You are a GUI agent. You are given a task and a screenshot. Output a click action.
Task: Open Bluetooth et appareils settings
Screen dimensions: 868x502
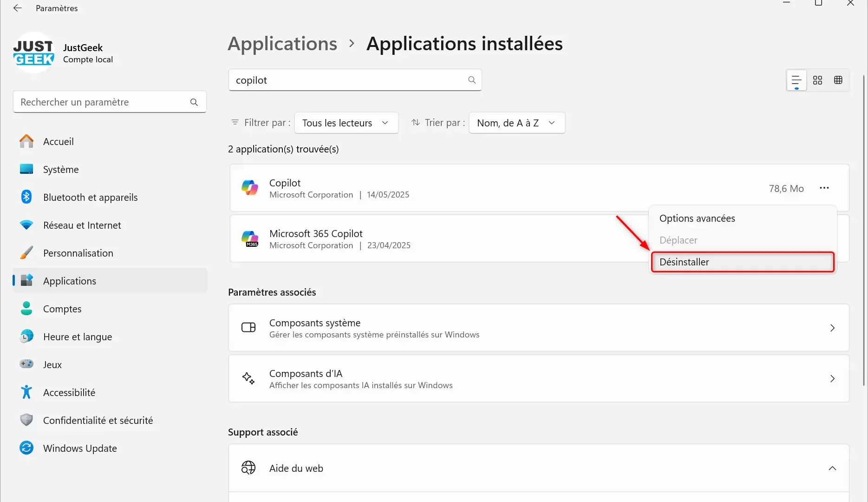click(x=110, y=197)
